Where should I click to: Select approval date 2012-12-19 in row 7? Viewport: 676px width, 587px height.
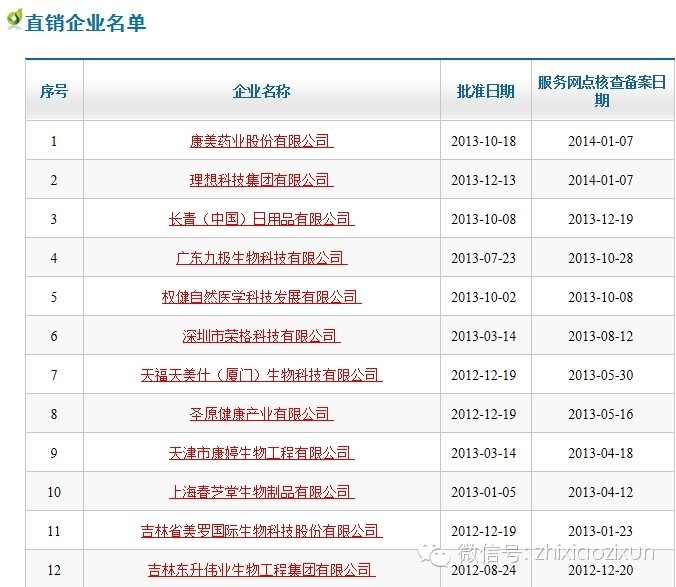(484, 375)
